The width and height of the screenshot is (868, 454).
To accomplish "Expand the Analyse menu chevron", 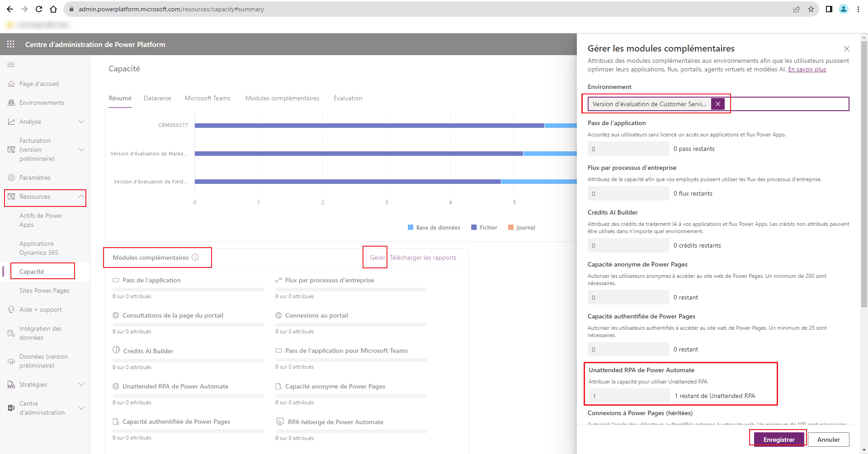I will pos(81,122).
